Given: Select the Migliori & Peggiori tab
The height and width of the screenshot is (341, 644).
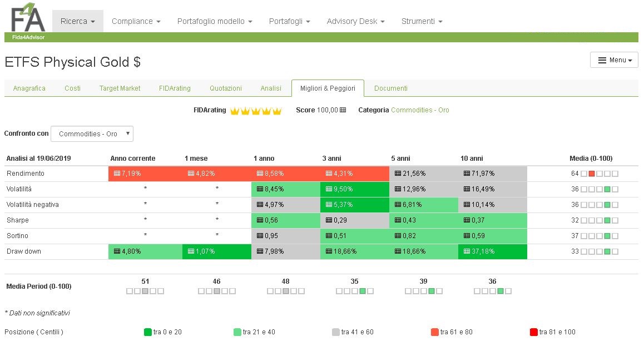Looking at the screenshot, I should tap(328, 88).
